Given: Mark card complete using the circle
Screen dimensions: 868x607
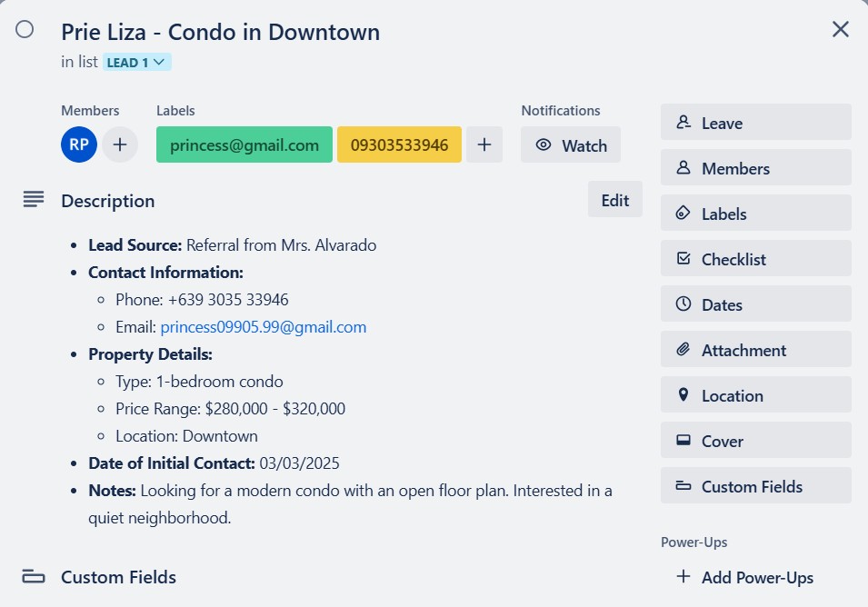Looking at the screenshot, I should coord(25,30).
